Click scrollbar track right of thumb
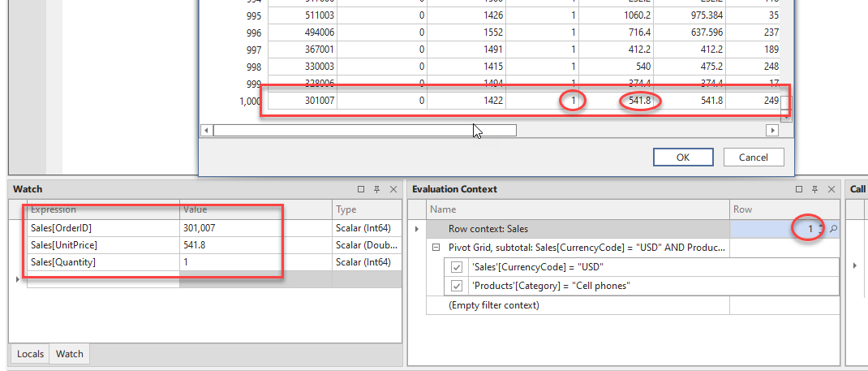The height and width of the screenshot is (371, 868). [x=641, y=130]
